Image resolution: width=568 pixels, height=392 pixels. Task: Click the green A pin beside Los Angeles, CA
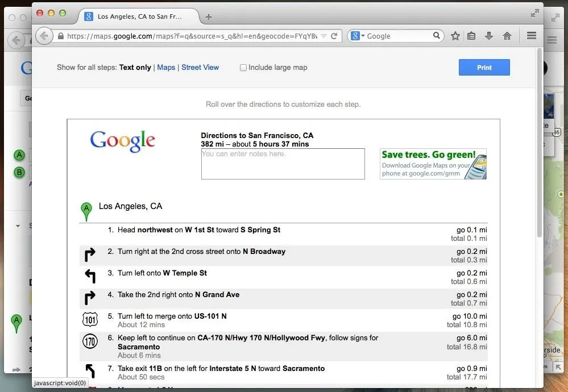point(86,211)
